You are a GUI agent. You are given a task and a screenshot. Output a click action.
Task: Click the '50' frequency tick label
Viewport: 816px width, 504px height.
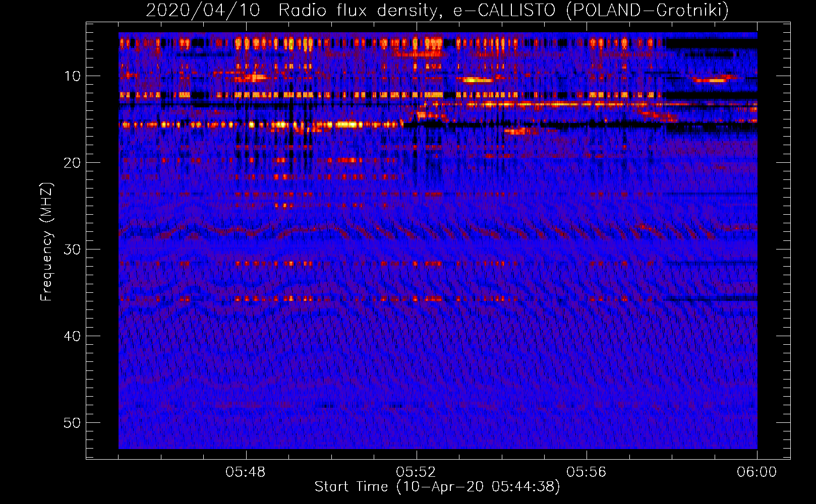coord(73,423)
